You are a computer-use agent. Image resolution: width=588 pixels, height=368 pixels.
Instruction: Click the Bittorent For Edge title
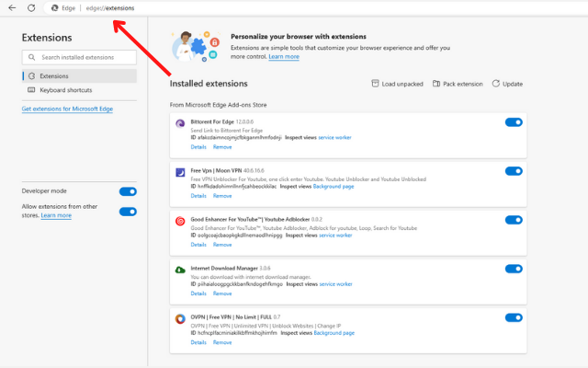click(212, 121)
